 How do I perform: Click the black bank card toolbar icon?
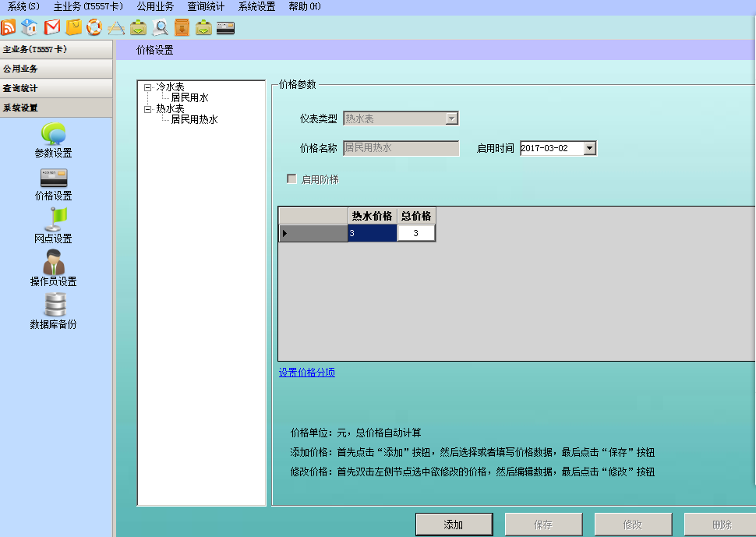(226, 28)
